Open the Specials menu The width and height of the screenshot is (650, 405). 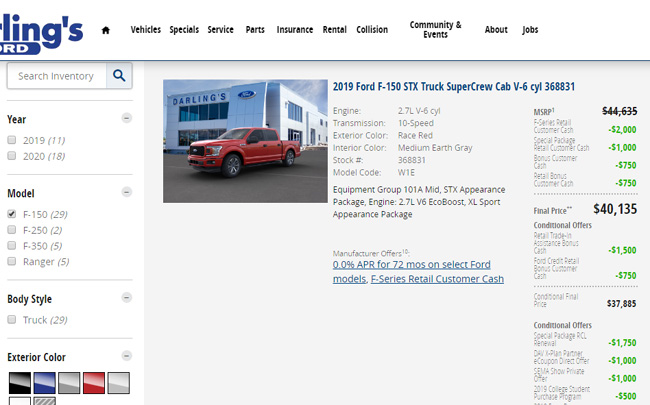pos(184,30)
